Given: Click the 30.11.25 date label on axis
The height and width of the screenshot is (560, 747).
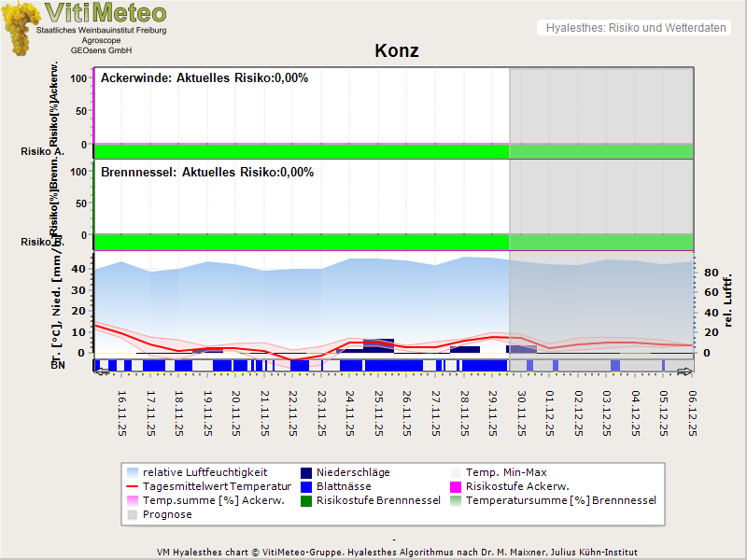Looking at the screenshot, I should click(x=523, y=413).
